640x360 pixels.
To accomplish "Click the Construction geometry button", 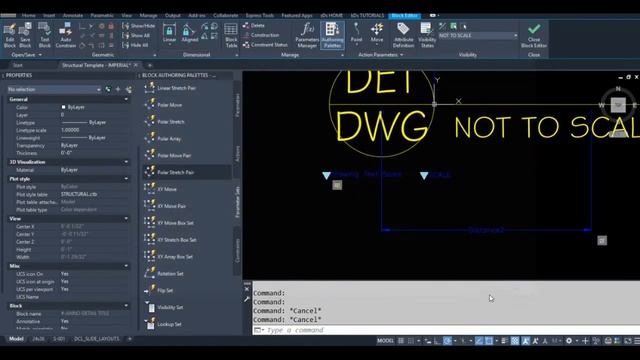I will click(261, 35).
